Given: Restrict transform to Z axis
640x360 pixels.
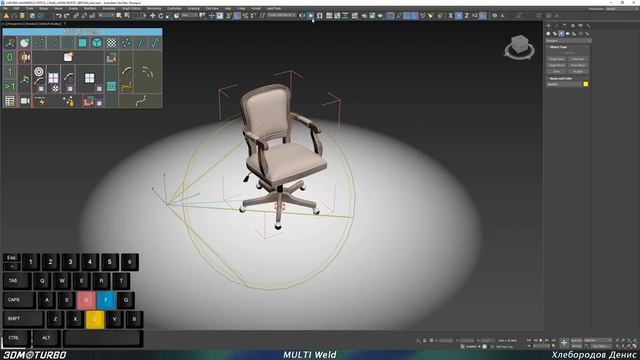Looking at the screenshot, I should (x=467, y=16).
